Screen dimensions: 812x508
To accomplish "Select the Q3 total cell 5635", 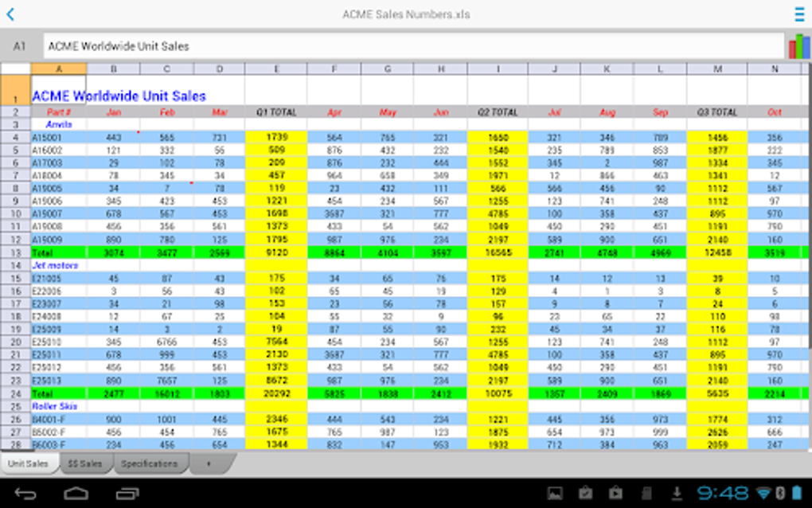I will pyautogui.click(x=717, y=393).
